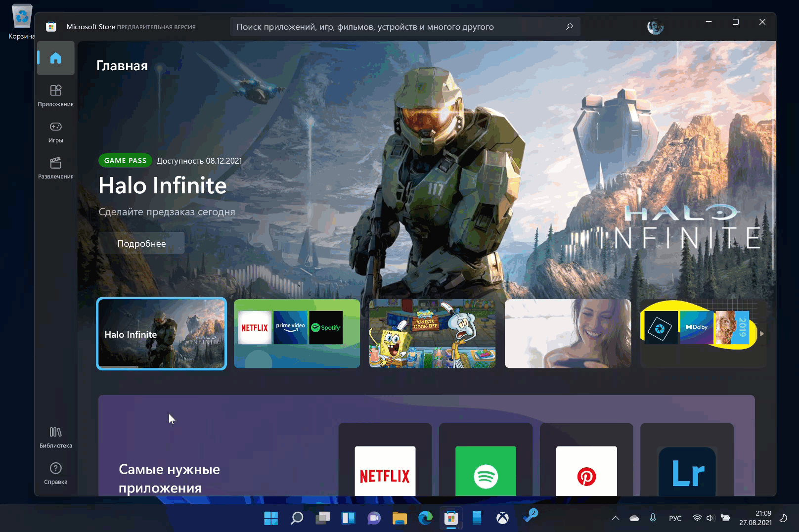Click the Подробнее button

pyautogui.click(x=141, y=243)
